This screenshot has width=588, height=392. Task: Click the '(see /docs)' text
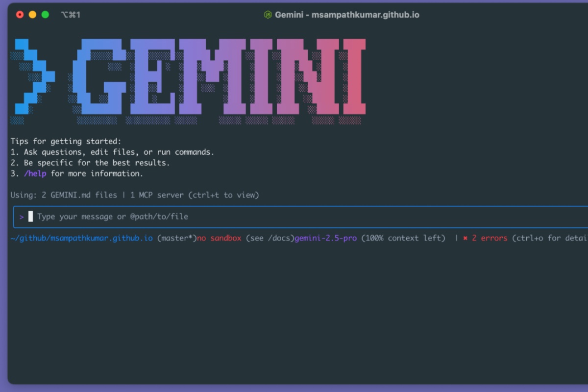pyautogui.click(x=270, y=238)
